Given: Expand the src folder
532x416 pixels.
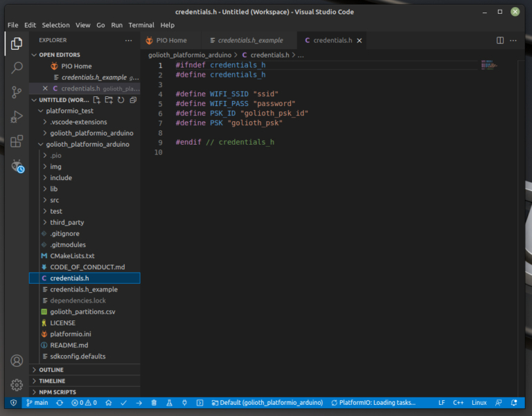Looking at the screenshot, I should 55,200.
